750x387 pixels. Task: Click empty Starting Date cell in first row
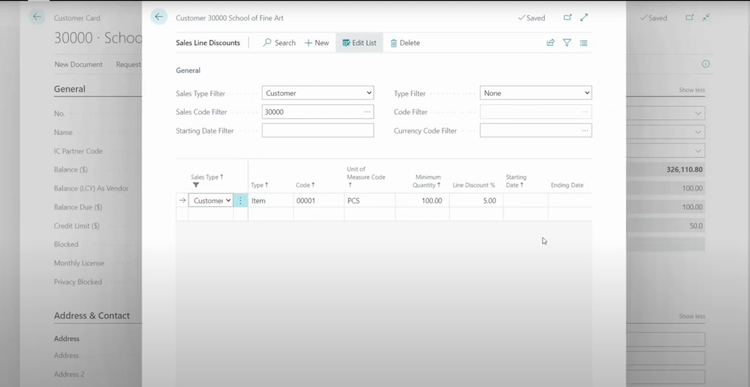526,200
